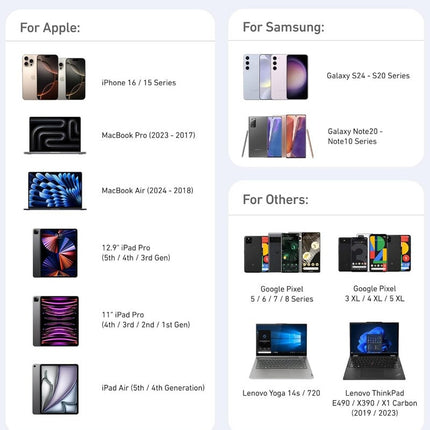Image resolution: width=430 pixels, height=430 pixels.
Task: Select the MacBook Pro laptop image
Action: pos(55,135)
